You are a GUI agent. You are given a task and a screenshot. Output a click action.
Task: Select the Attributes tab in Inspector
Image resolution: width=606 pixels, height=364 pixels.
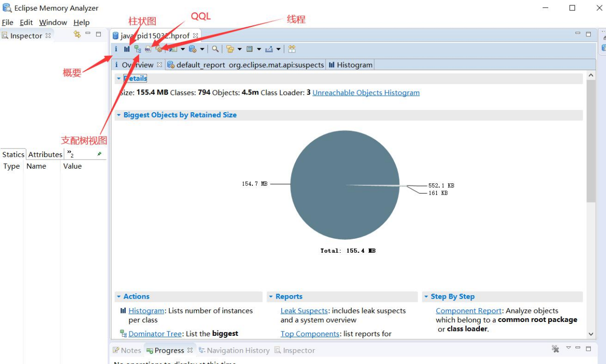(45, 154)
